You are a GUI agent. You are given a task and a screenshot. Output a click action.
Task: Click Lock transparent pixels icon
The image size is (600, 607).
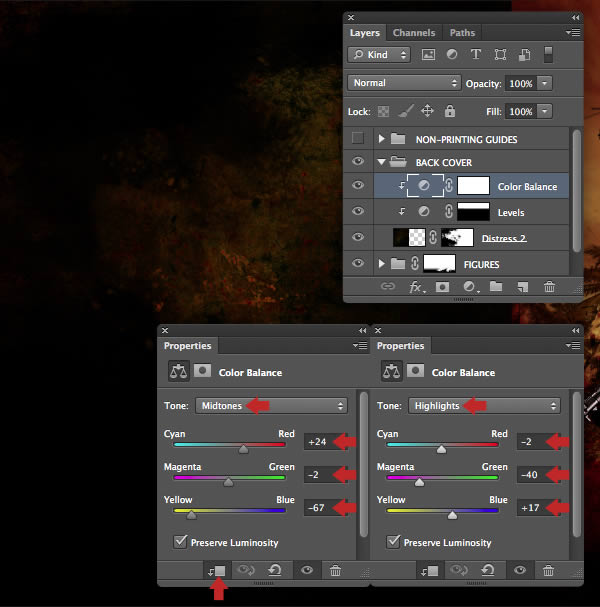pyautogui.click(x=383, y=111)
